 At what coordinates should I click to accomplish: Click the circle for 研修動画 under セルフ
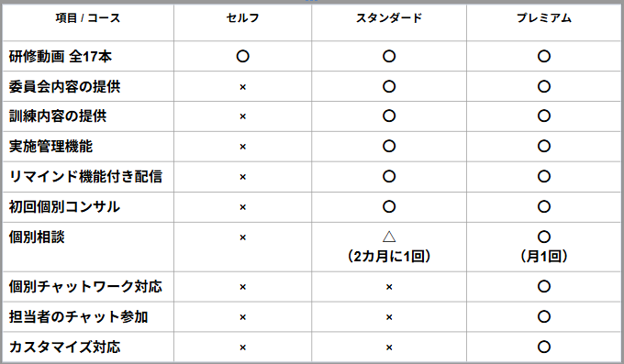pos(243,56)
